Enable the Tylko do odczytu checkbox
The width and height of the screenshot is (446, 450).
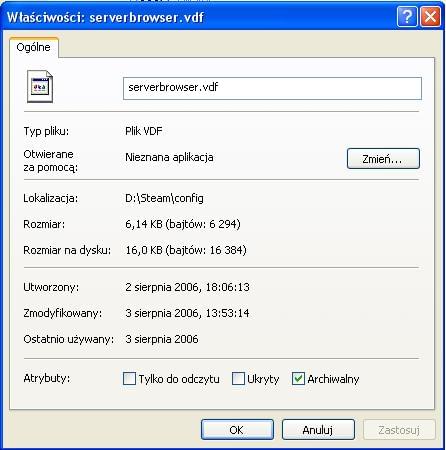(x=129, y=379)
